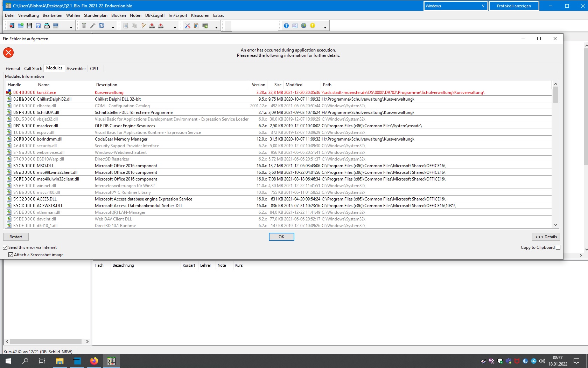Click up arrow of modules list scrollbar
This screenshot has height=368, width=588.
(555, 84)
